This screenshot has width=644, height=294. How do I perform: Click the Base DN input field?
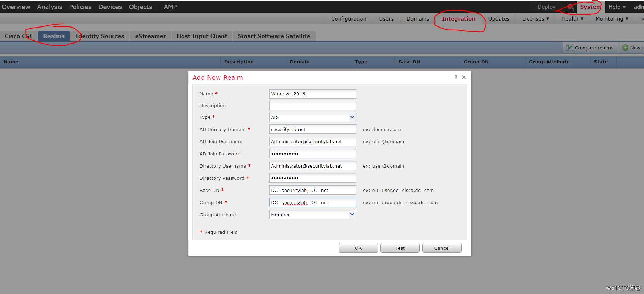tap(312, 190)
